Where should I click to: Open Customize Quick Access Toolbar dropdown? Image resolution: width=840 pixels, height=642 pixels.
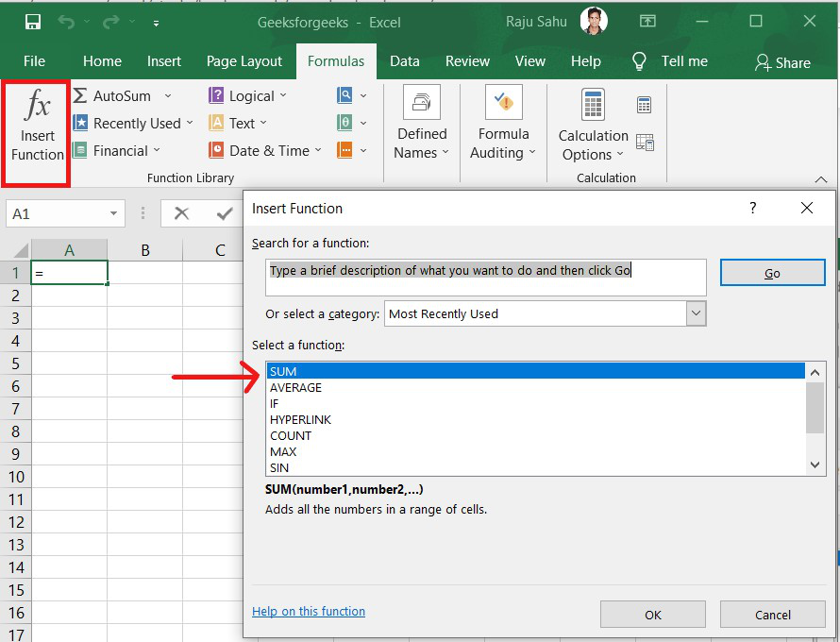click(156, 23)
